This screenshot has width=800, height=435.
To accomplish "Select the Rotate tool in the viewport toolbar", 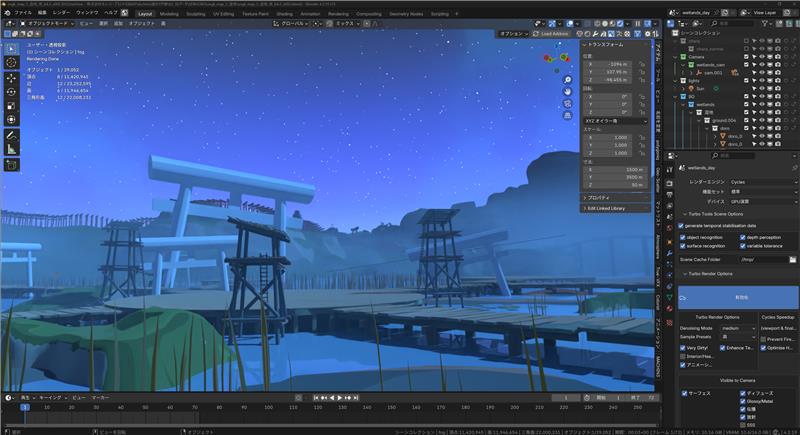I will [x=11, y=92].
